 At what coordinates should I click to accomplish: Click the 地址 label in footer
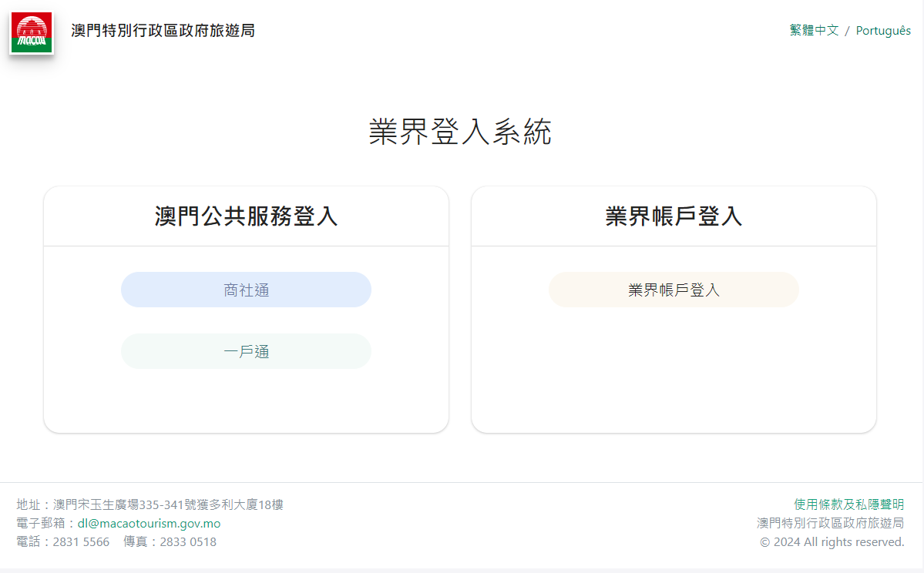tap(29, 505)
